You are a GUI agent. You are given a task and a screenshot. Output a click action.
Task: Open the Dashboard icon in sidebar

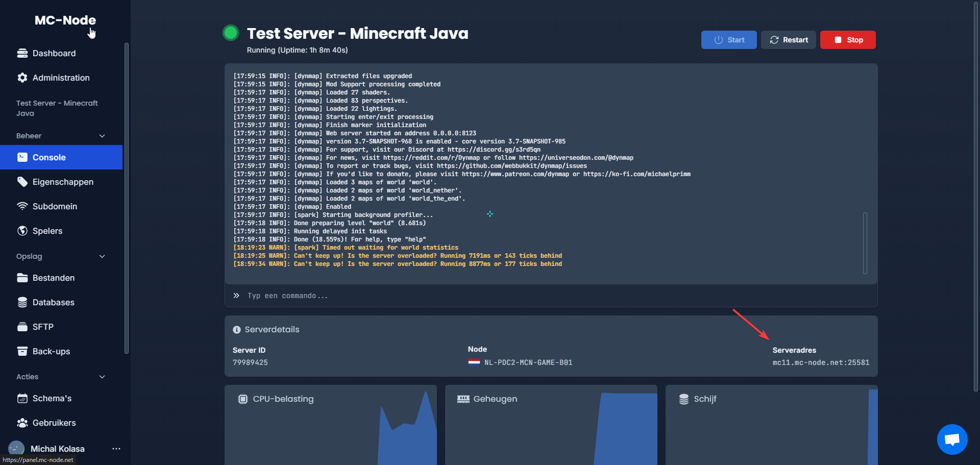coord(22,53)
